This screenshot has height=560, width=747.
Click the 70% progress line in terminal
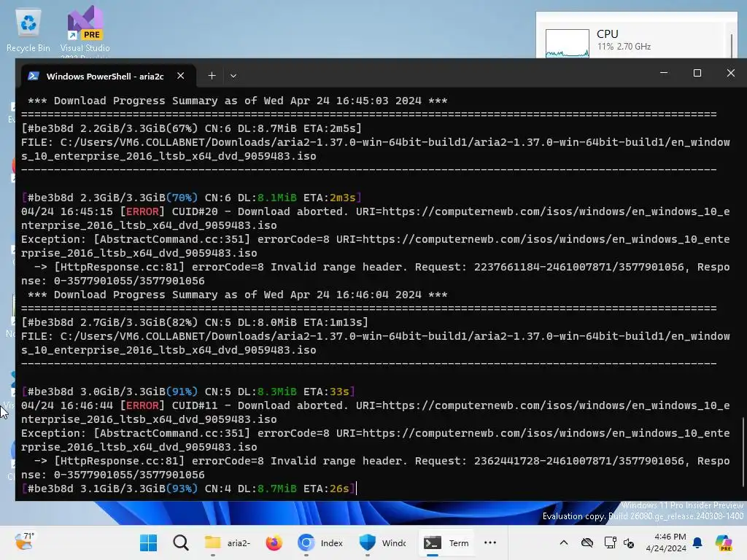click(192, 198)
